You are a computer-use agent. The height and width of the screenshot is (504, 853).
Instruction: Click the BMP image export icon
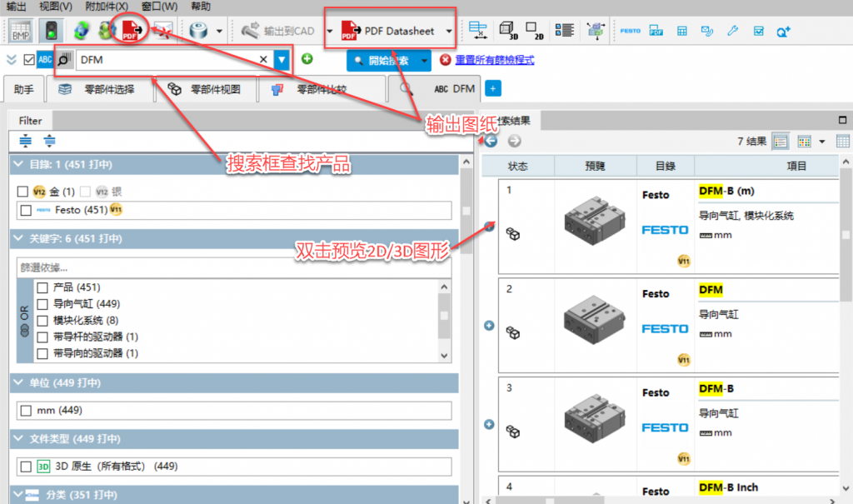pos(21,31)
